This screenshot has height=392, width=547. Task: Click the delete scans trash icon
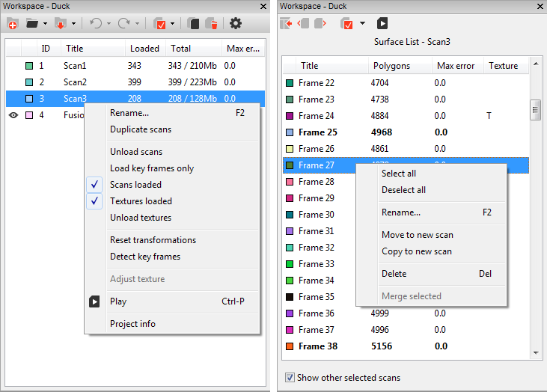click(x=212, y=23)
